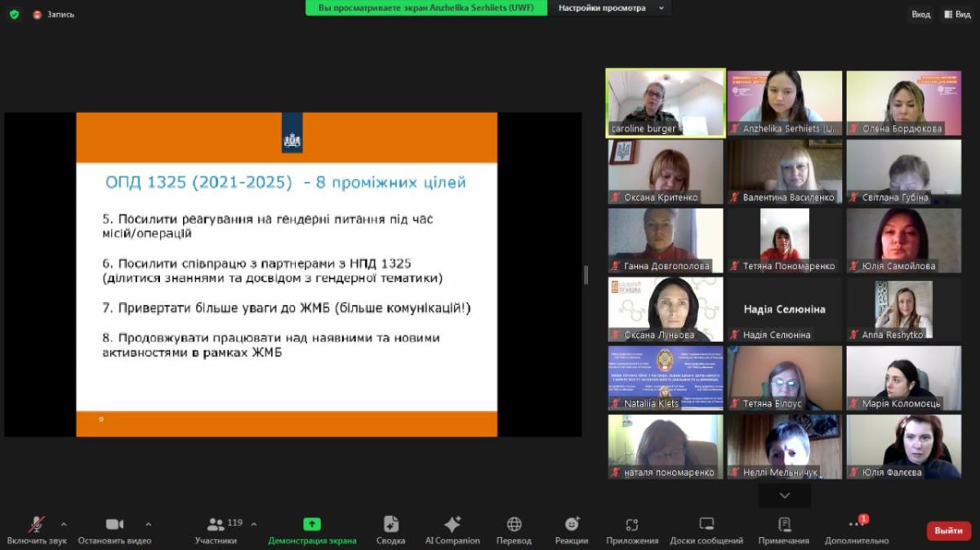Select Валентина Василенко video tile
Image resolution: width=980 pixels, height=550 pixels.
point(785,171)
